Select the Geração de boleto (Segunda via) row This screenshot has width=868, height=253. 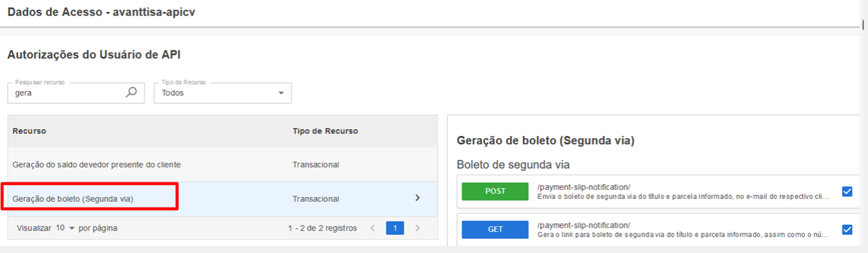coord(223,199)
